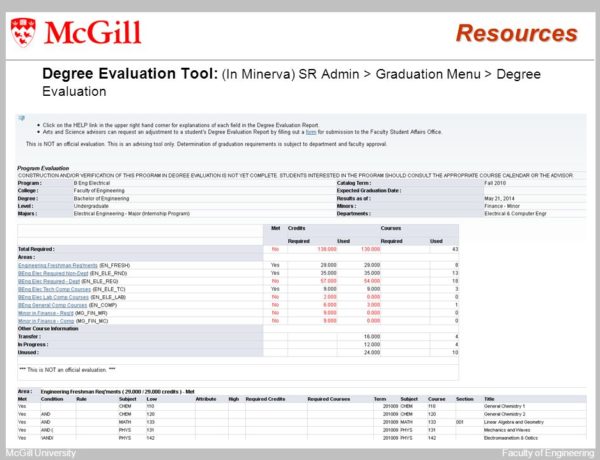Image resolution: width=600 pixels, height=460 pixels.
Task: Open BEng Elec Required Non-Dept link
Action: click(56, 272)
